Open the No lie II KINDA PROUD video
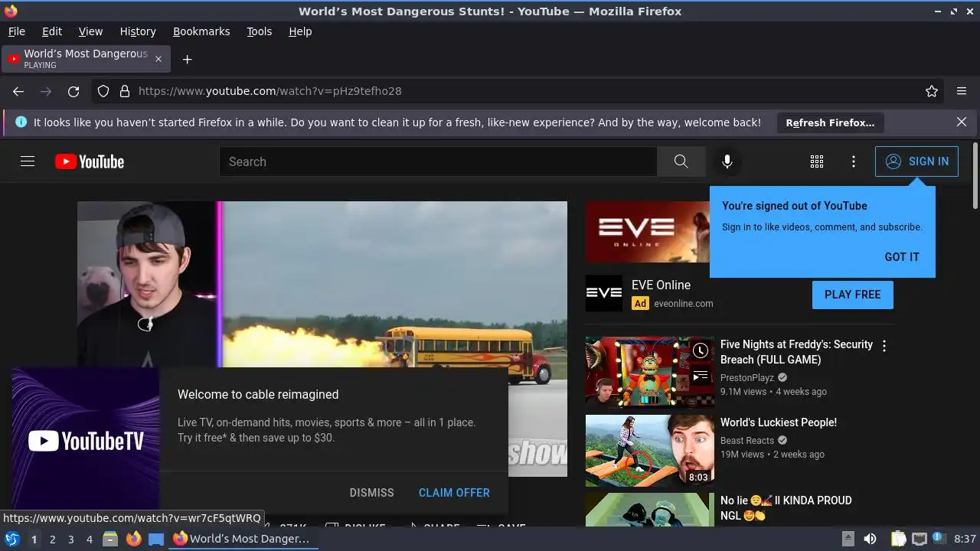This screenshot has height=551, width=980. pyautogui.click(x=786, y=508)
